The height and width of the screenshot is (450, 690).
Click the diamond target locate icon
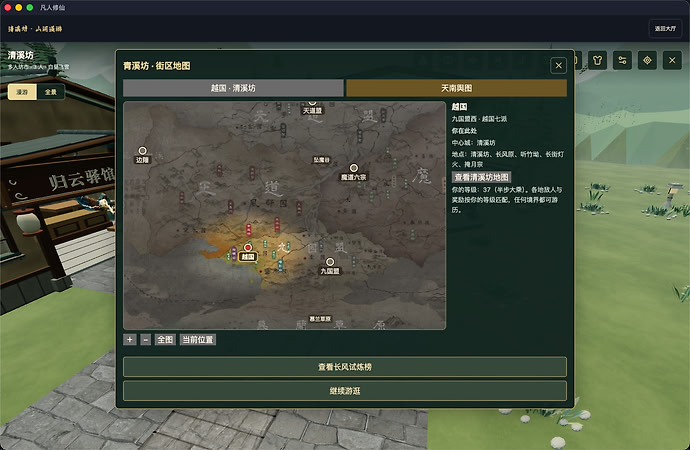647,60
